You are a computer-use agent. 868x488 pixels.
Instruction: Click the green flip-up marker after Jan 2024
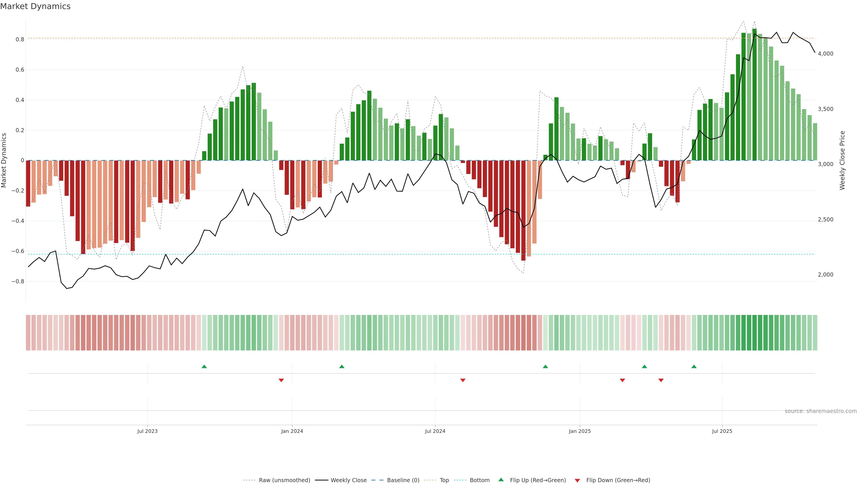coord(342,366)
